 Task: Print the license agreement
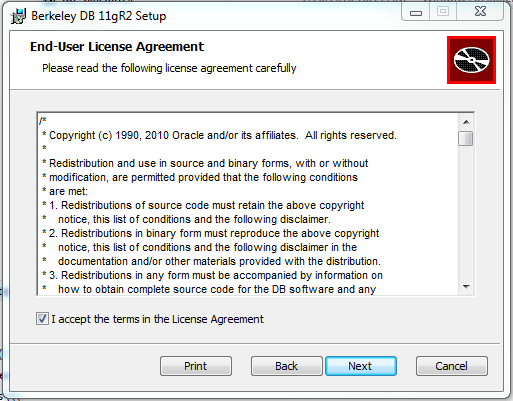point(196,366)
